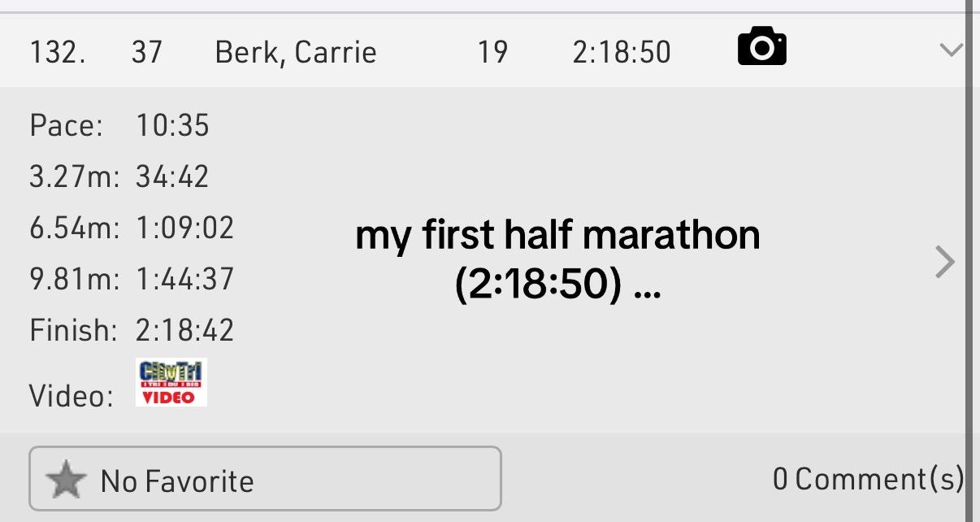
Task: Select the 9.81m split time 1:44:37
Action: coord(184,279)
